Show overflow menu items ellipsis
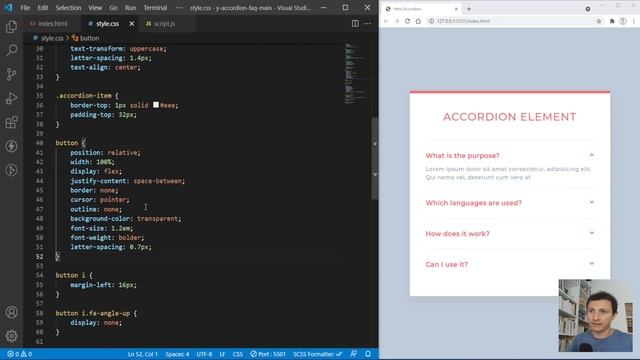This screenshot has width=640, height=360. 179,7
